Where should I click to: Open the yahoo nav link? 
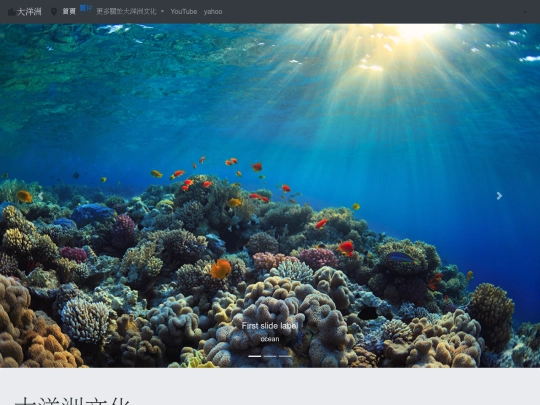coord(213,12)
